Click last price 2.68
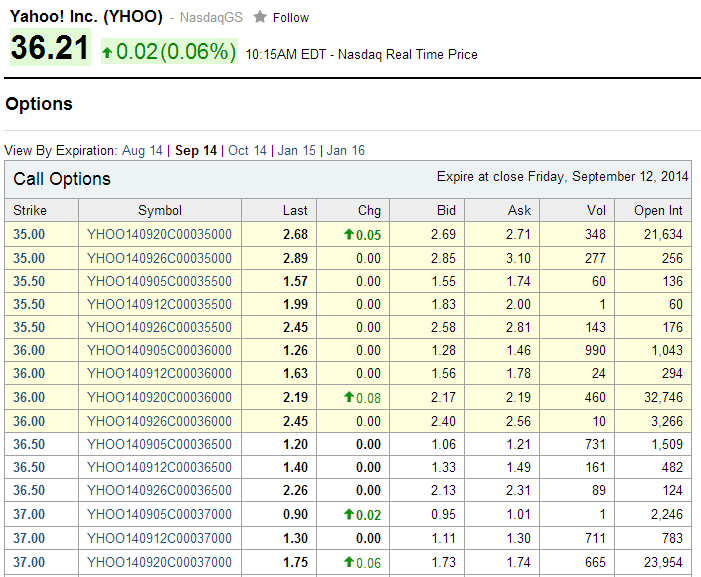 tap(296, 234)
